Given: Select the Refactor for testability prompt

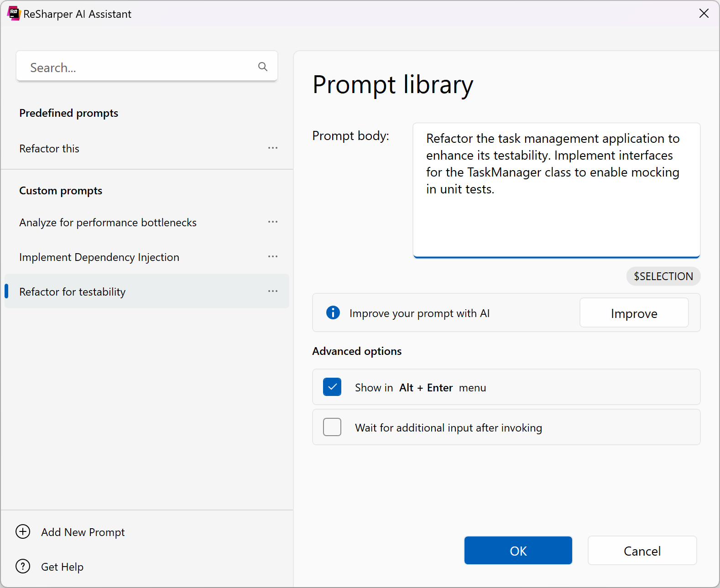Looking at the screenshot, I should (147, 291).
